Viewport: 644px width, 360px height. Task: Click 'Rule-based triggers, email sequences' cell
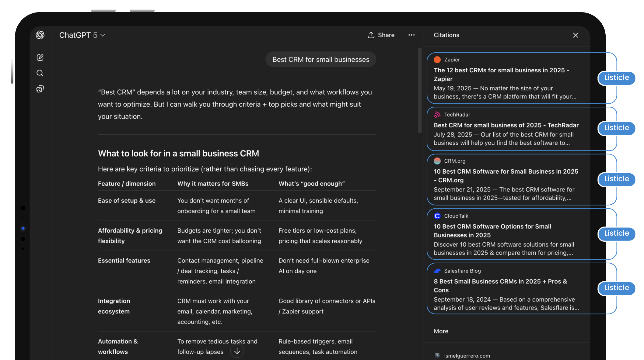[x=318, y=347]
